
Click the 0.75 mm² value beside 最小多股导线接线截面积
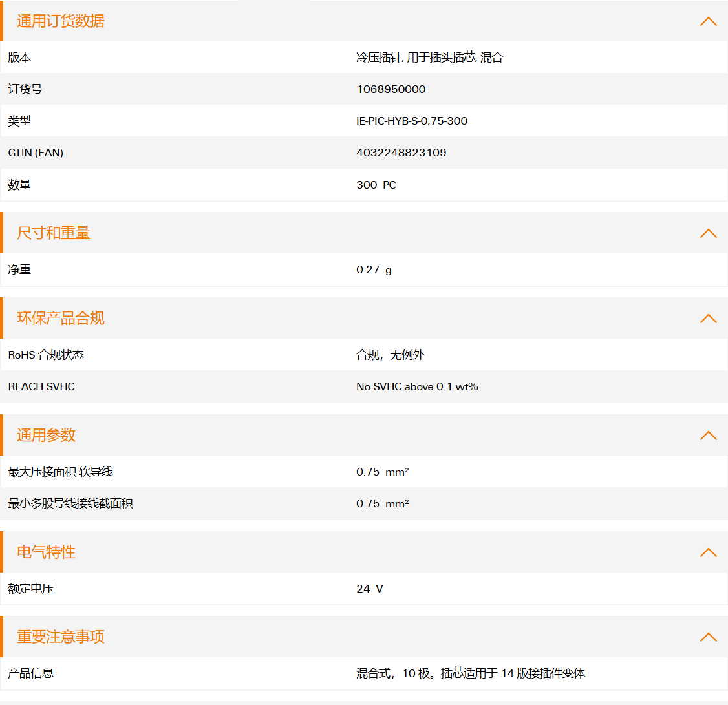pos(383,503)
